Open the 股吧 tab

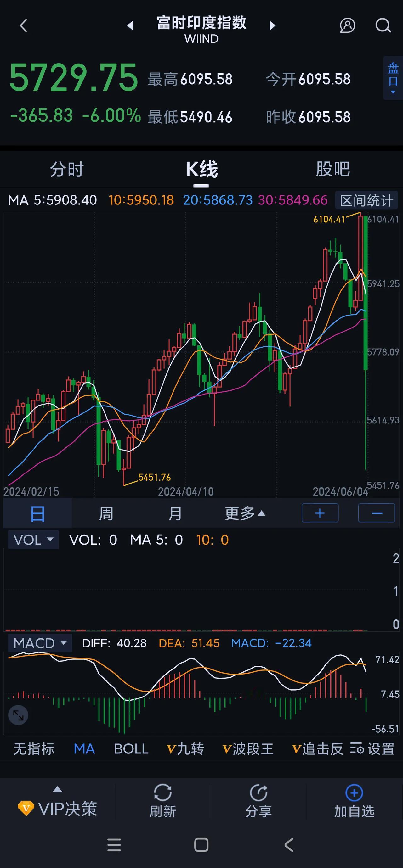333,169
